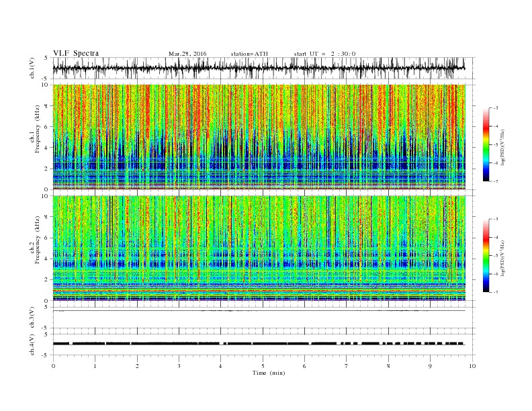Click the ch.3 voltage trace line

(x=259, y=311)
